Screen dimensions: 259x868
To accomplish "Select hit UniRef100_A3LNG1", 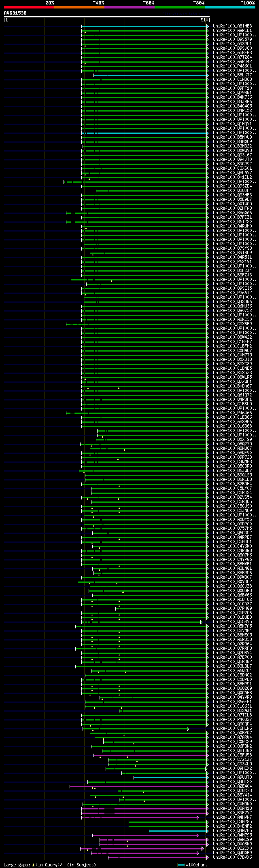I will [x=232, y=569].
